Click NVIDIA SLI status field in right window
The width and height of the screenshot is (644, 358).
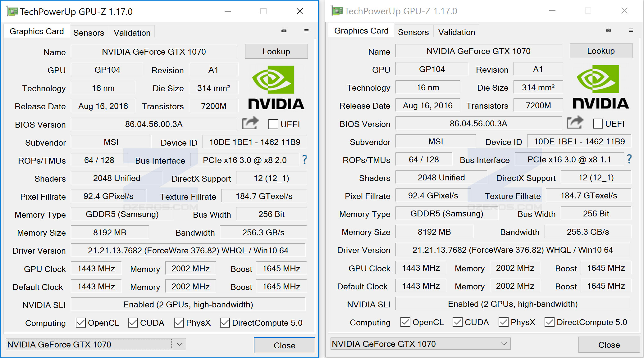[x=513, y=304]
